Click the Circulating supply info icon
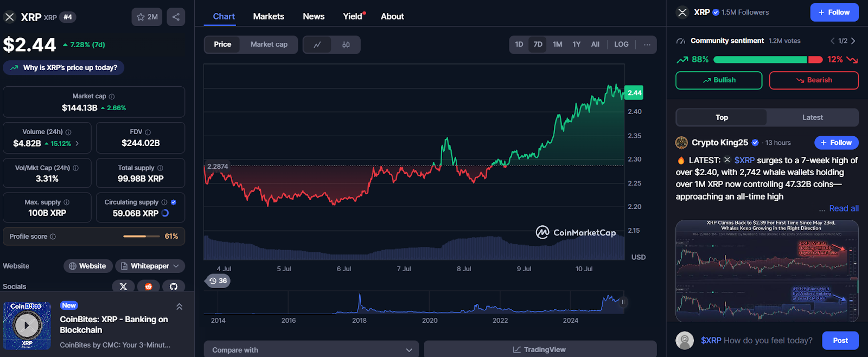This screenshot has height=357, width=868. point(164,202)
